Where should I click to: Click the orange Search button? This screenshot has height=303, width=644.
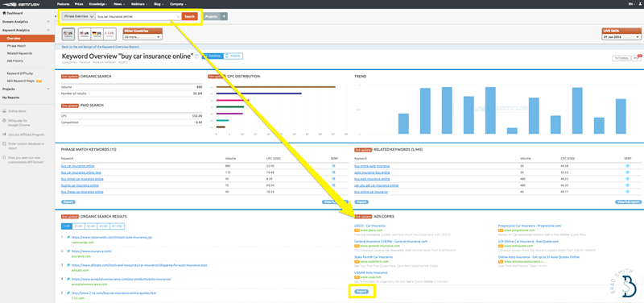coord(189,16)
